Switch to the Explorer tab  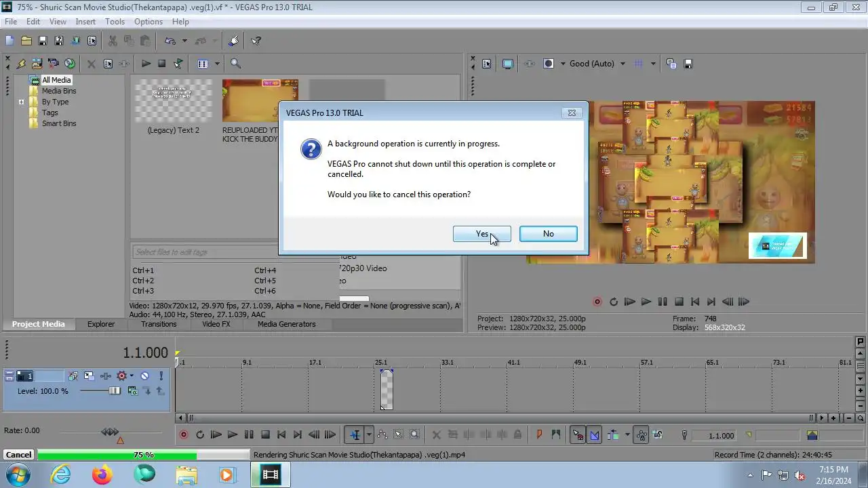click(101, 324)
